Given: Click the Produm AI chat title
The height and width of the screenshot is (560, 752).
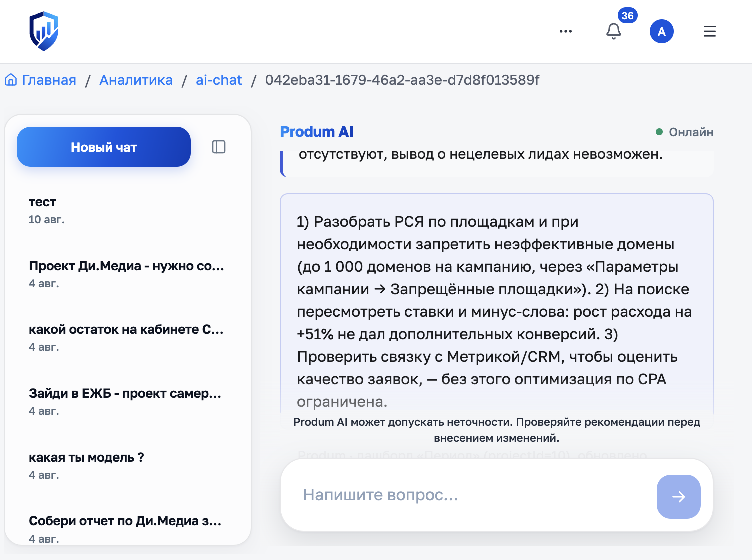Looking at the screenshot, I should click(317, 132).
